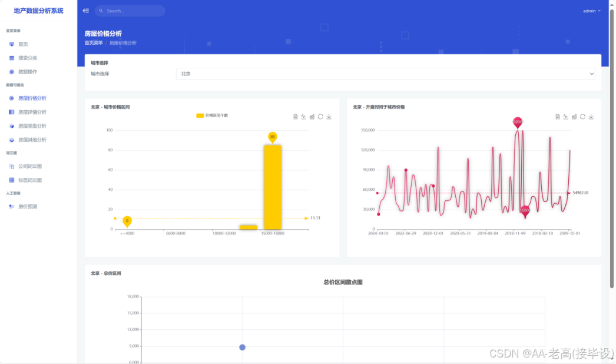Image resolution: width=616 pixels, height=364 pixels.
Task: Click the 搜索分类 sidebar icon
Action: (11, 58)
